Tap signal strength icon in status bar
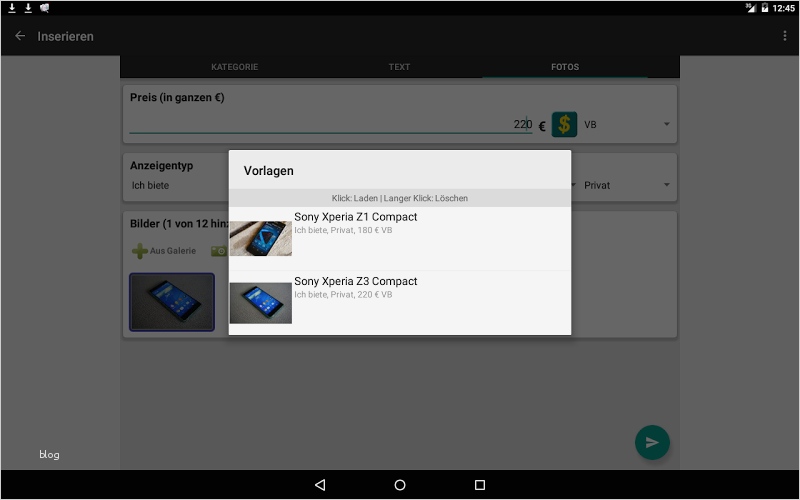This screenshot has width=800, height=500. pos(751,8)
